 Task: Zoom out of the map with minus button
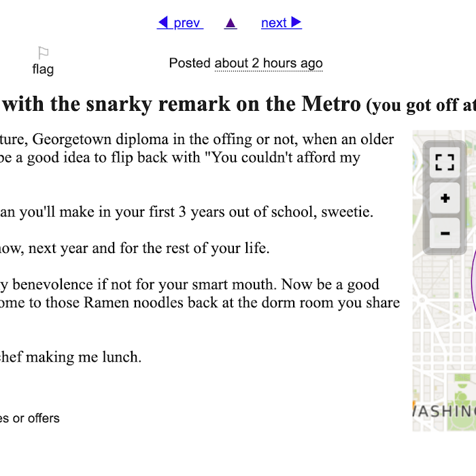445,233
